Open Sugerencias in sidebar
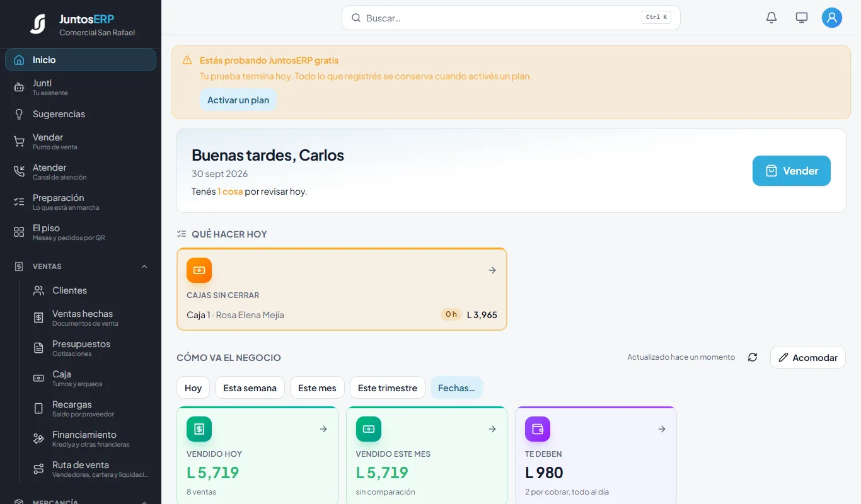861x504 pixels. [81, 114]
